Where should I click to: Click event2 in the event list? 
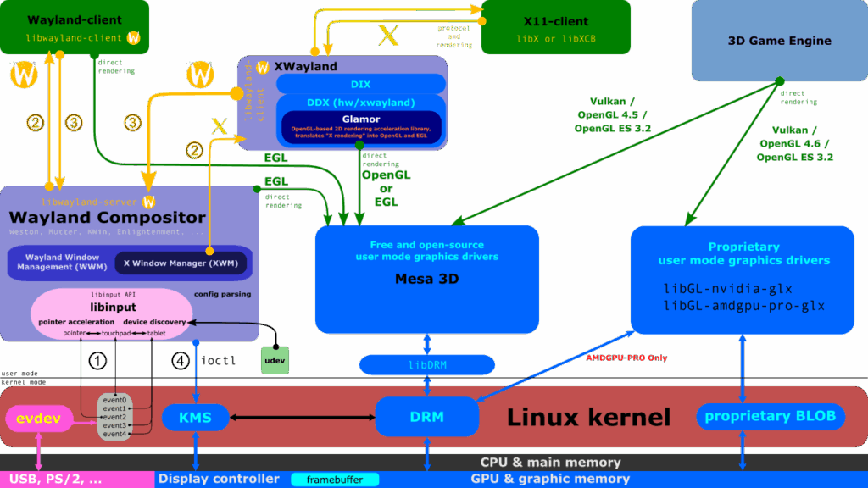coord(114,417)
